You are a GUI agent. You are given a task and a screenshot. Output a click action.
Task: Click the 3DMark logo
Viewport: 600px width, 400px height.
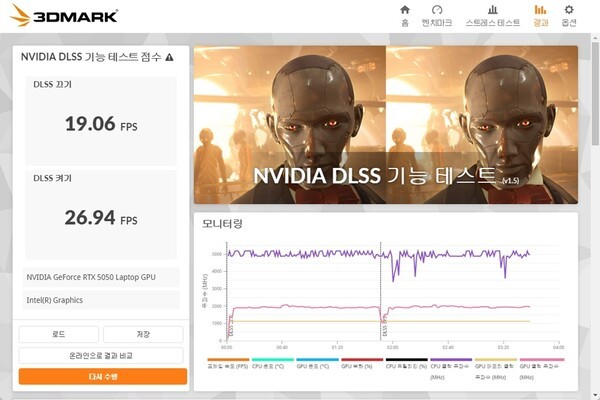(x=64, y=16)
